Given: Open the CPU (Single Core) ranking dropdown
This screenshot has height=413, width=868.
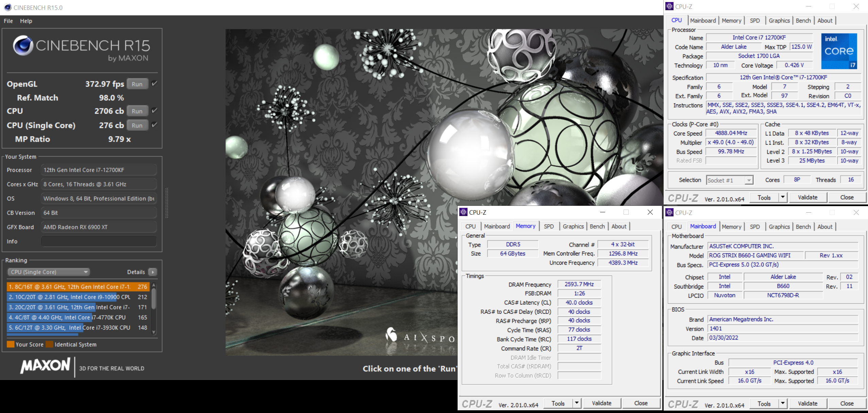Looking at the screenshot, I should point(48,272).
